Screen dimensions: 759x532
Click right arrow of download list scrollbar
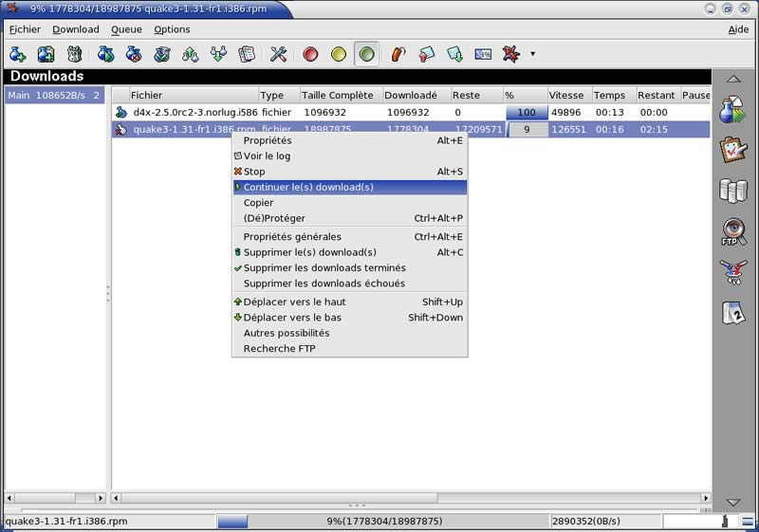(706, 497)
